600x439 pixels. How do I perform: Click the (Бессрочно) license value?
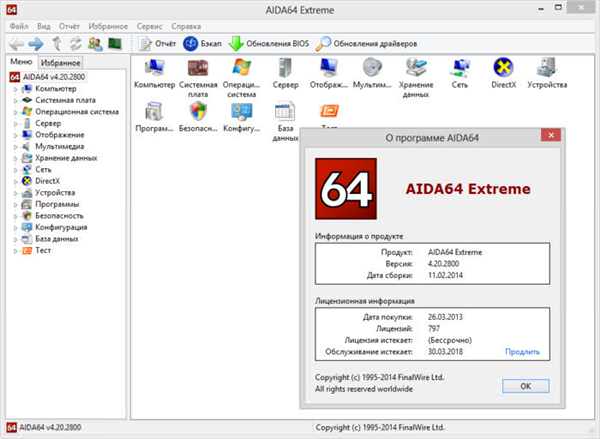tap(450, 340)
